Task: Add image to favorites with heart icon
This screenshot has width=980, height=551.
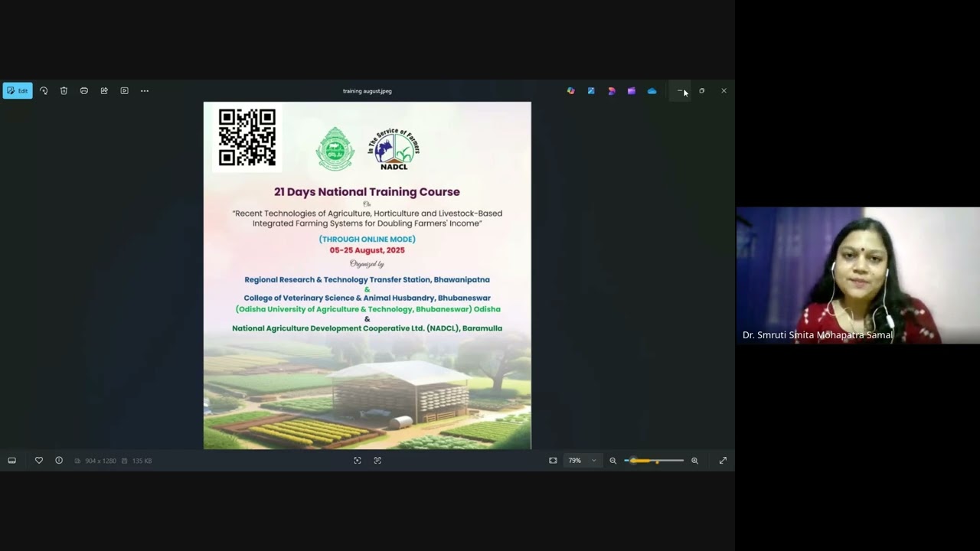Action: (39, 461)
